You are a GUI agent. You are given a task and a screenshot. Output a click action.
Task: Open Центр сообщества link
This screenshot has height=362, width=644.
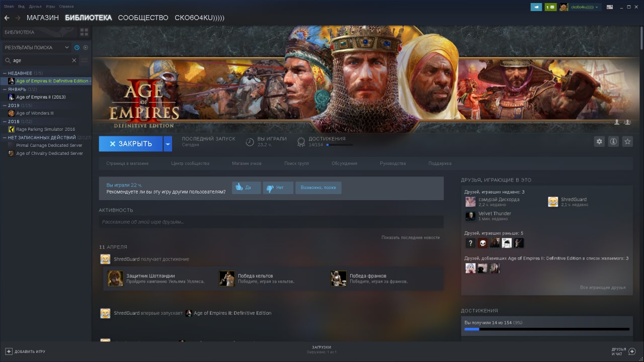point(190,163)
